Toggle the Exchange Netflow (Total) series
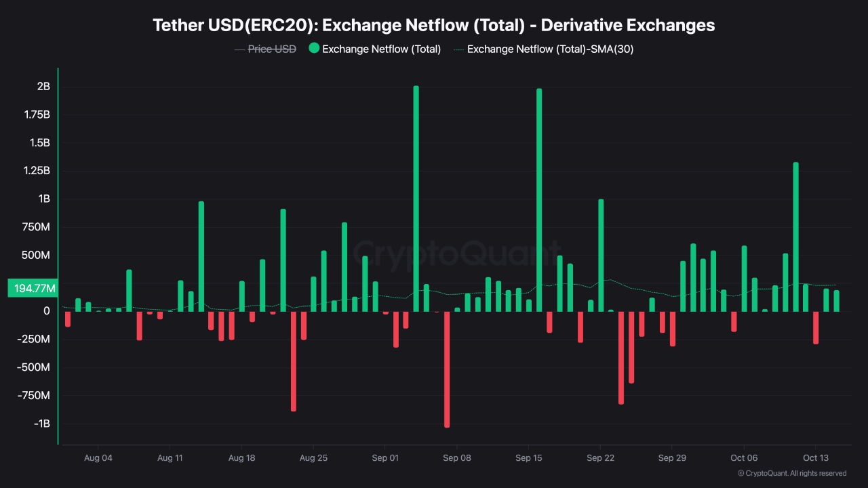Image resolution: width=868 pixels, height=488 pixels. coord(374,49)
